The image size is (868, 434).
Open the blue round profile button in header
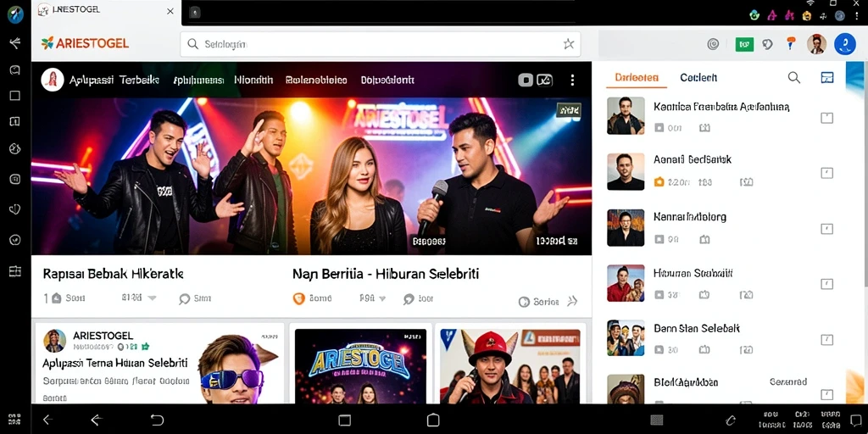click(845, 44)
